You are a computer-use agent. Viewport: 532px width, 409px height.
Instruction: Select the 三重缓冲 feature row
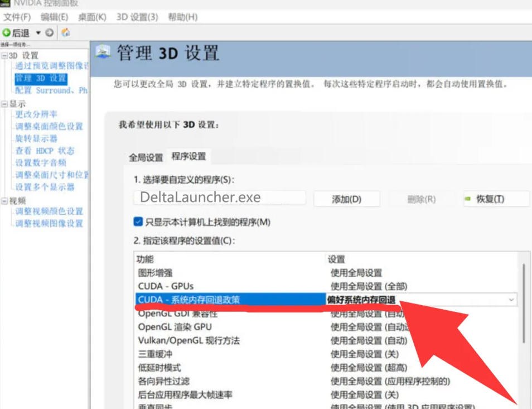point(163,353)
